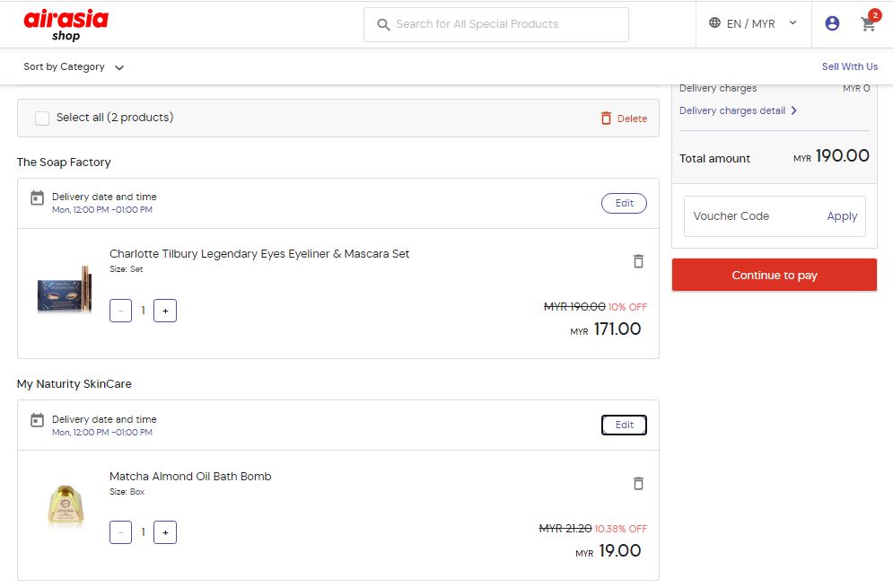
Task: Open the EN / MYR language dropdown
Action: 753,23
